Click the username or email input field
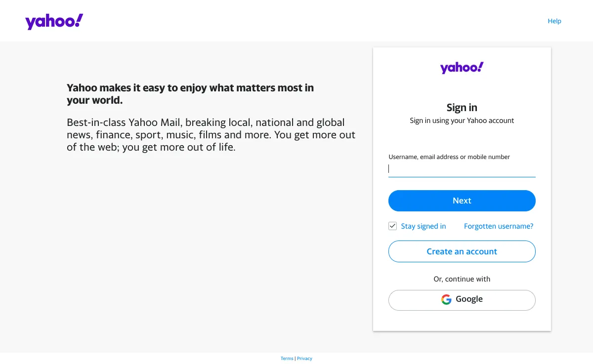593x364 pixels. click(x=462, y=168)
